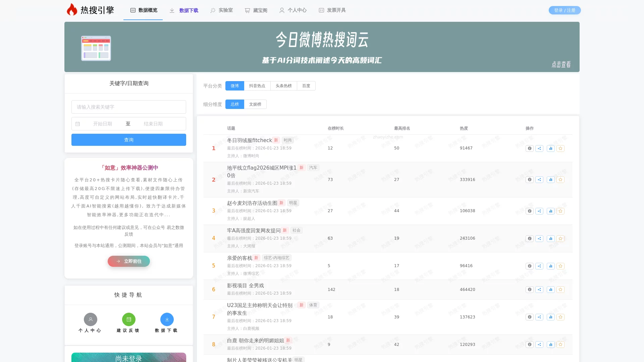Click the calendar icon beside the date range
Viewport: 644px width, 362px height.
click(77, 124)
